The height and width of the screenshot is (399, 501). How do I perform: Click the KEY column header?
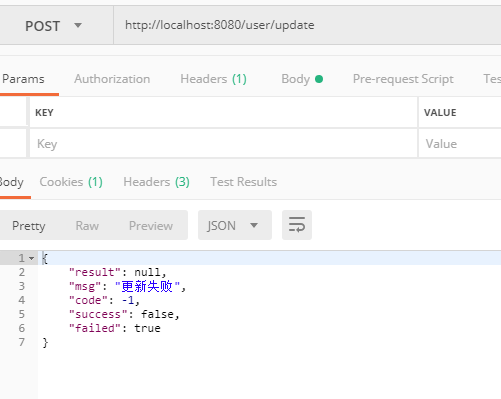point(44,113)
